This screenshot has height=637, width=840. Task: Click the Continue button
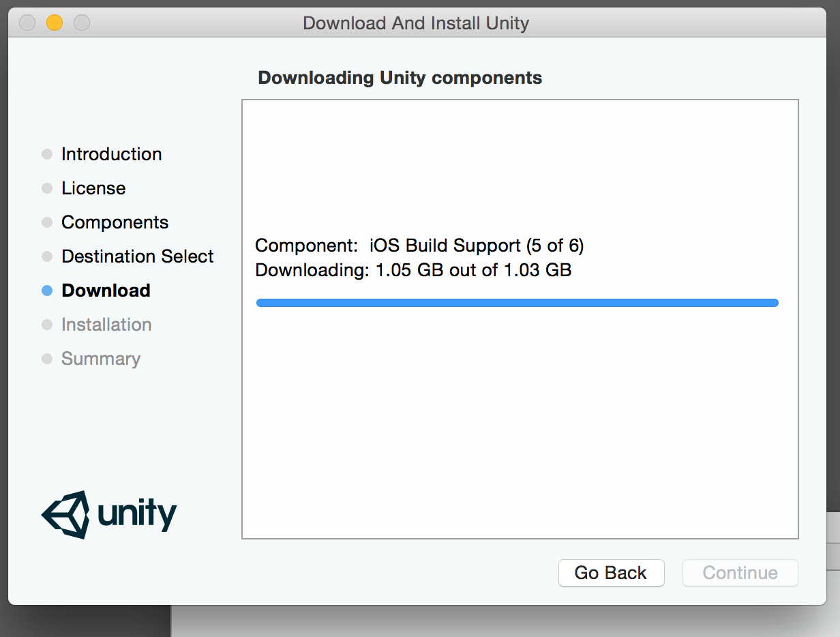pos(740,573)
